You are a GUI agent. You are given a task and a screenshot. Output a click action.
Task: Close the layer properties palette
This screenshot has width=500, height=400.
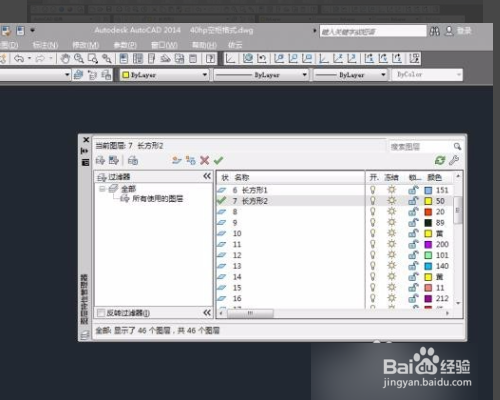(x=86, y=140)
